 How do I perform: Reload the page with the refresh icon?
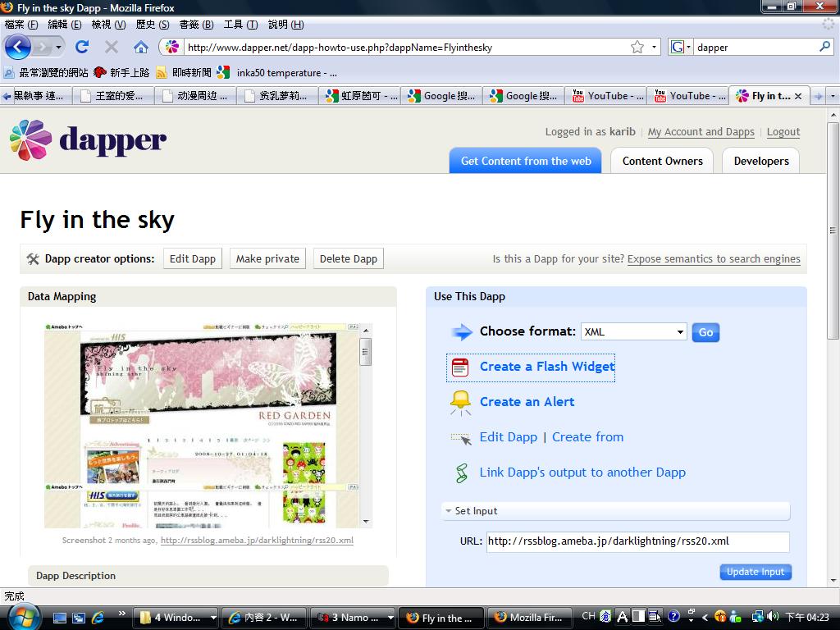(x=82, y=47)
